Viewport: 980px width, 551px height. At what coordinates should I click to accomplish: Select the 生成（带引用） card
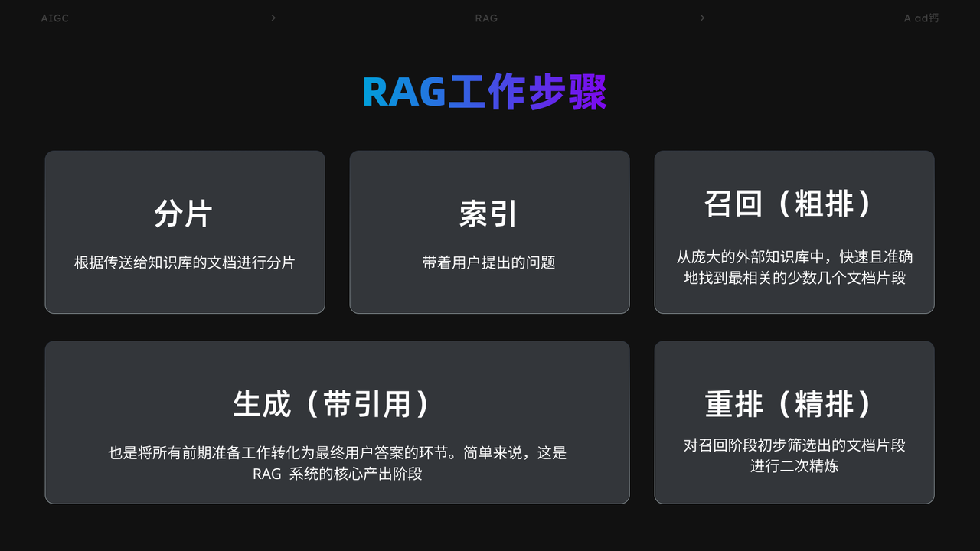point(337,422)
